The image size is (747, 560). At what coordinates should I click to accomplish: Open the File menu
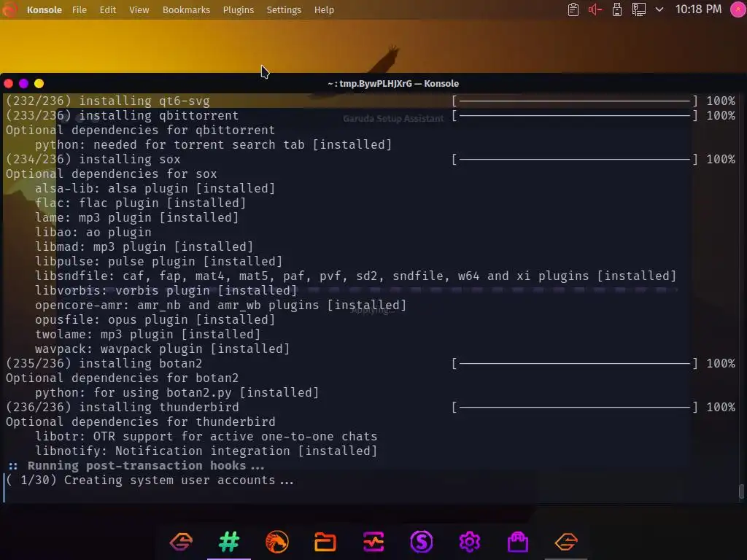click(79, 10)
